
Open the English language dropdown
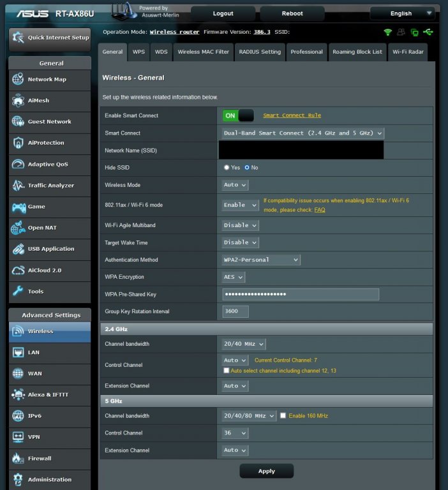pos(402,13)
